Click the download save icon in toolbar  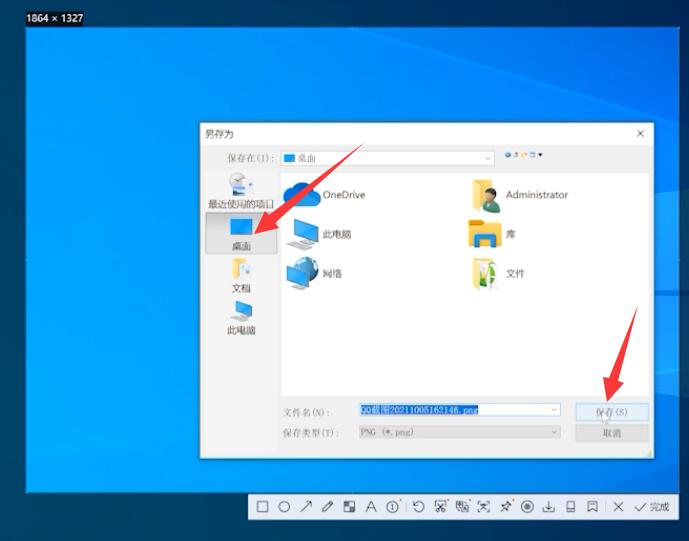[549, 507]
